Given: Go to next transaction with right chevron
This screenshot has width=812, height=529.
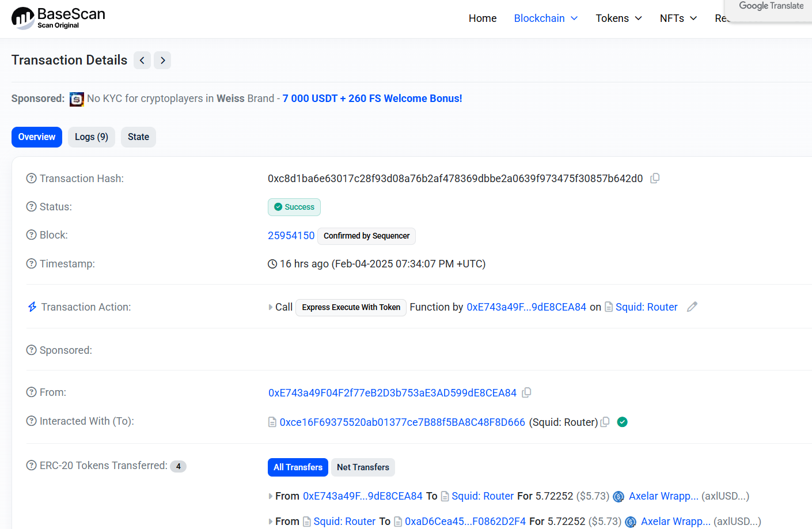Looking at the screenshot, I should click(162, 61).
